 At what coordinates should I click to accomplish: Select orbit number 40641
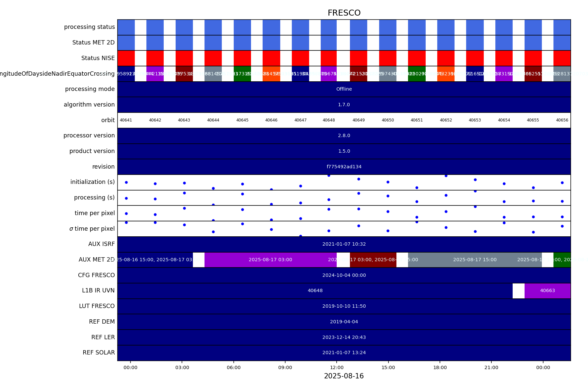tap(126, 120)
